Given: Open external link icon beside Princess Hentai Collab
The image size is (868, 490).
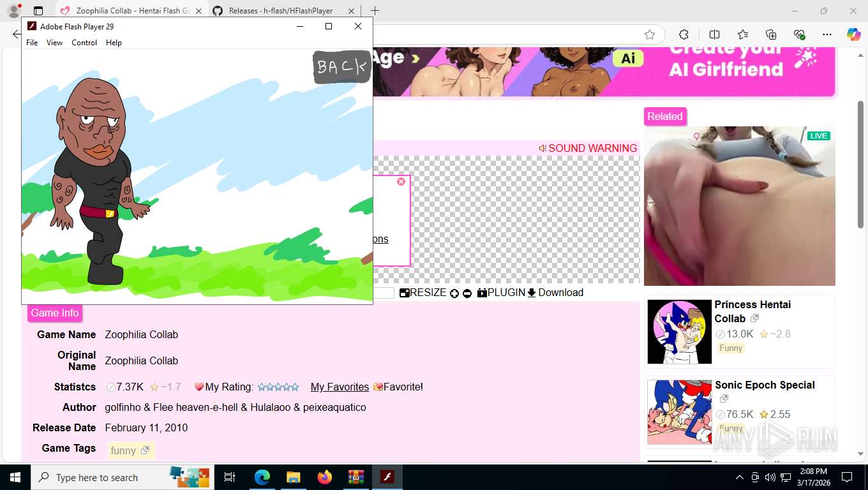Looking at the screenshot, I should [x=754, y=318].
